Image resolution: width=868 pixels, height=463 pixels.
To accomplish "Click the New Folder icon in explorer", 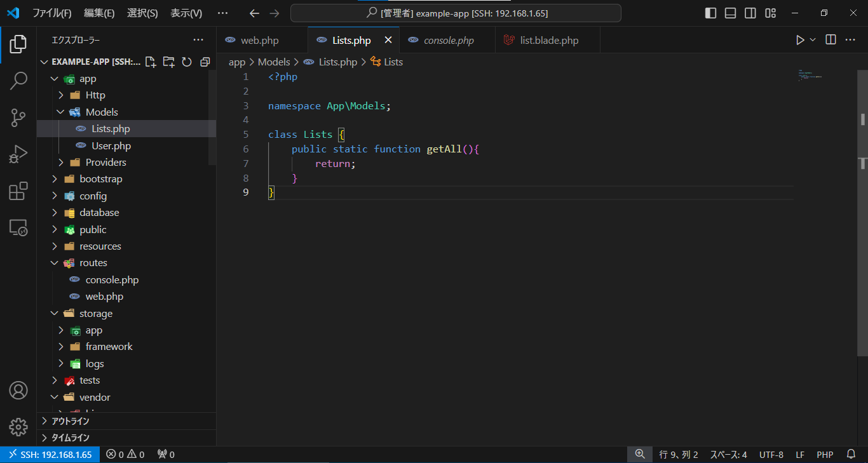I will 168,62.
